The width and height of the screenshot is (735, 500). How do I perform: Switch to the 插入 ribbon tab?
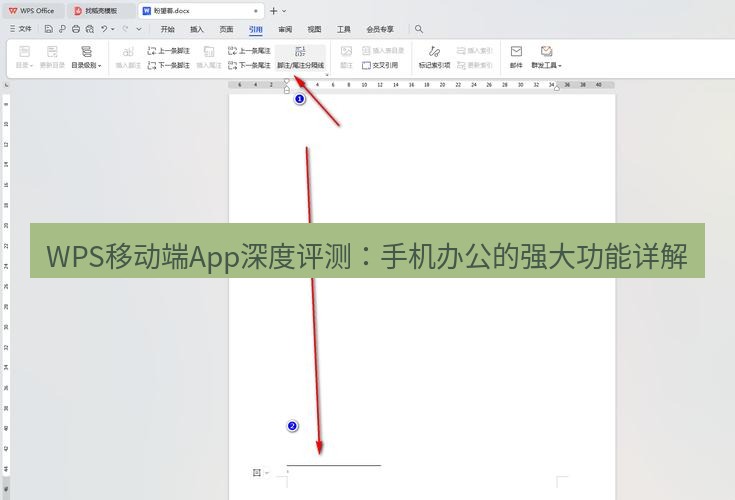coord(197,29)
